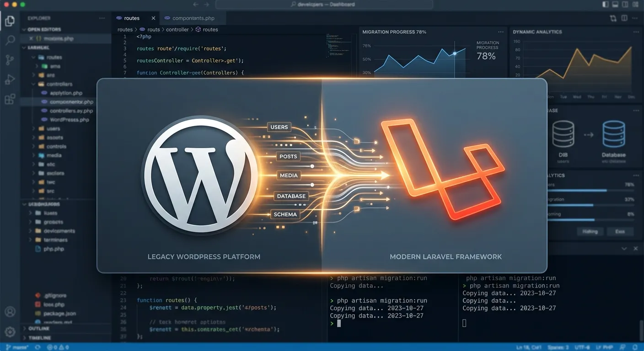Click the USERS label in migration graphic
644x351 pixels.
(x=279, y=127)
